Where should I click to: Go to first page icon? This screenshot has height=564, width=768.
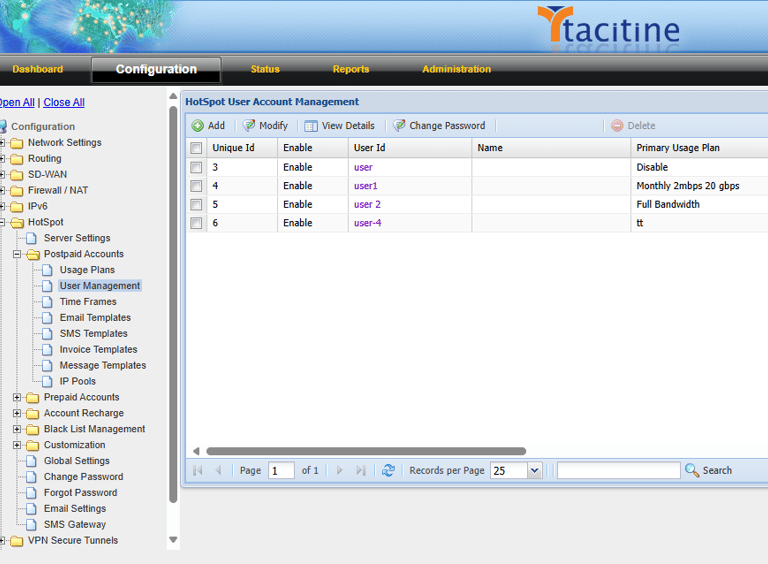coord(198,470)
